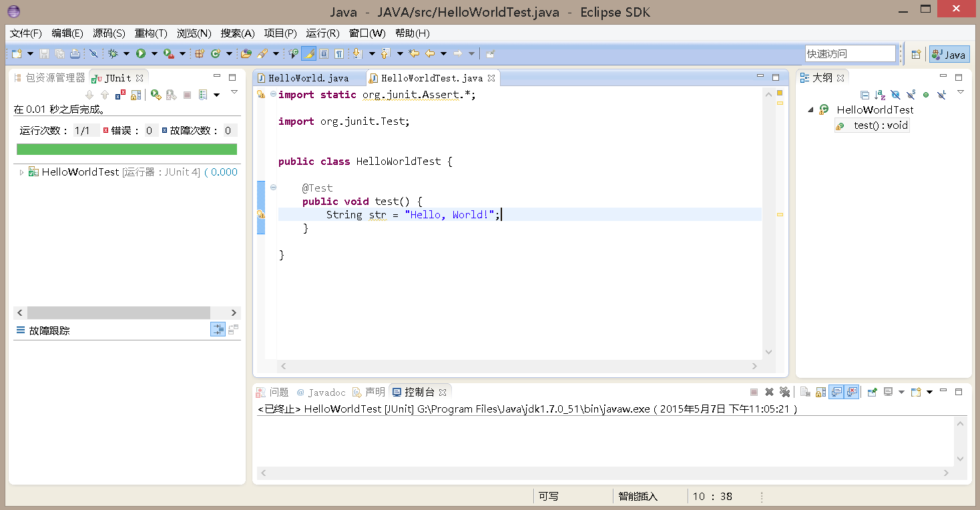Open the 重构(T) menu
The width and height of the screenshot is (980, 510).
tap(151, 33)
